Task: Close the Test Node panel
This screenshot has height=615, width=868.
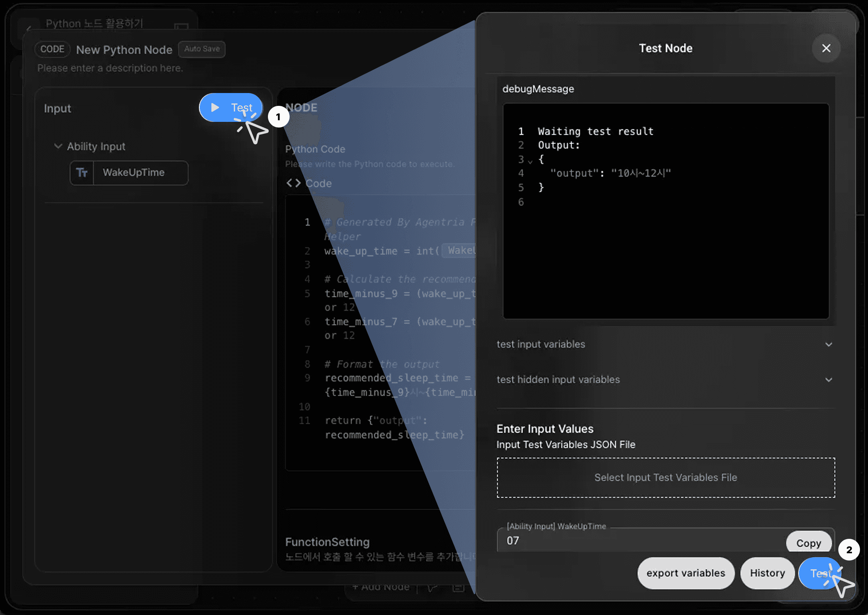Action: tap(826, 49)
